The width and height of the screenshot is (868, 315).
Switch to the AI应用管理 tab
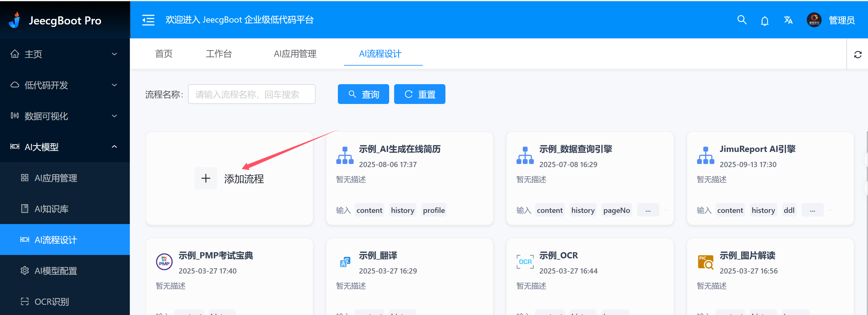click(x=295, y=54)
